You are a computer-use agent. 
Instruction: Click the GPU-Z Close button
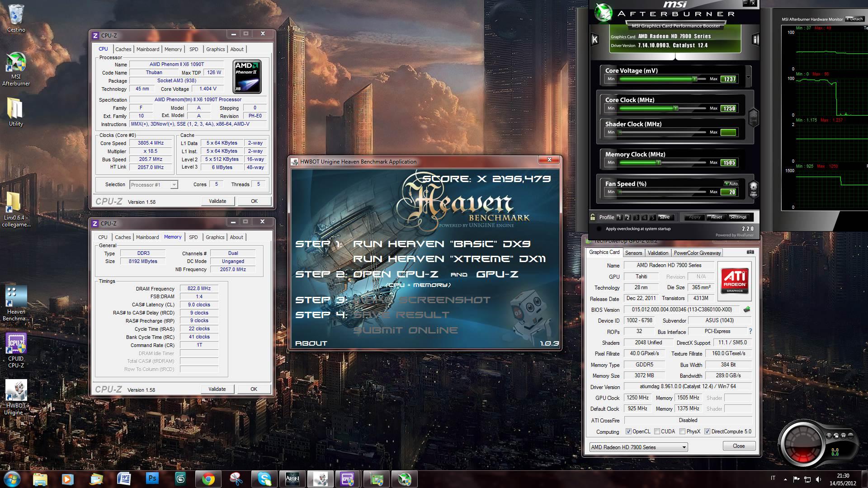(739, 446)
